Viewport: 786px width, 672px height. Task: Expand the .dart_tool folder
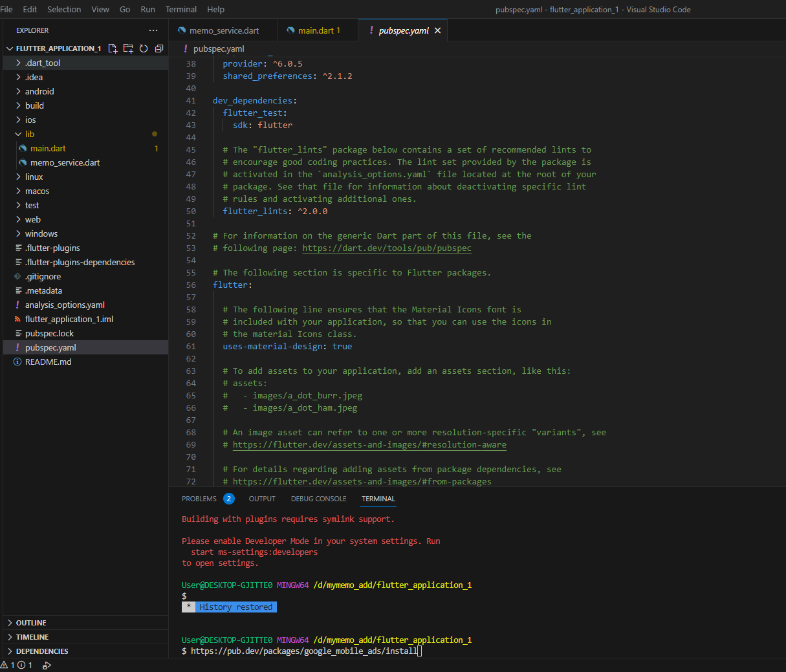(x=18, y=63)
